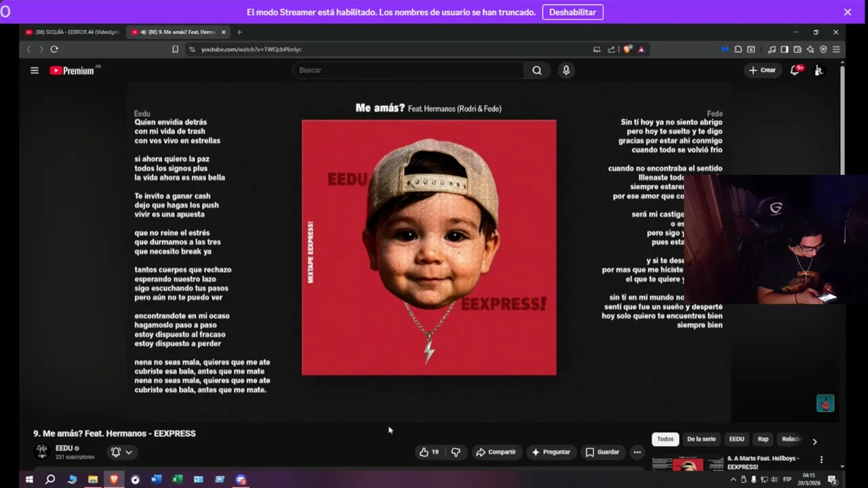Open Windows notification center icon
The width and height of the screenshot is (868, 488).
(x=832, y=479)
